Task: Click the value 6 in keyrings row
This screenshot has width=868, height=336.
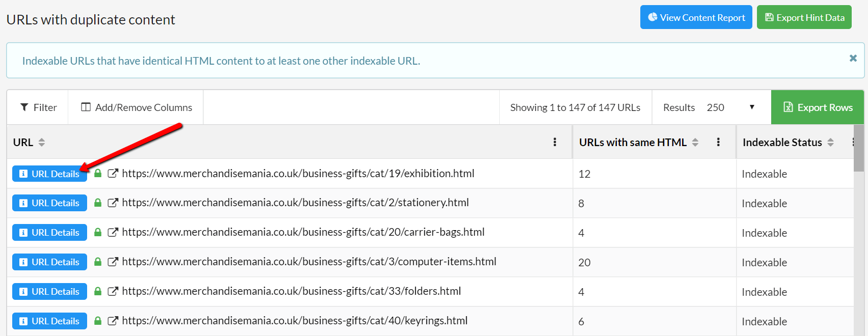Action: (x=581, y=322)
